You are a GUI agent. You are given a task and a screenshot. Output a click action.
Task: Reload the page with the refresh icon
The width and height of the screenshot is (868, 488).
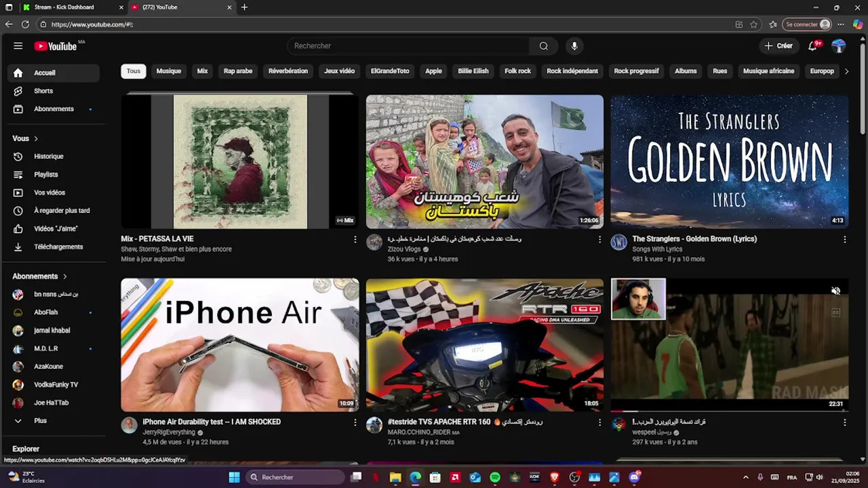25,24
